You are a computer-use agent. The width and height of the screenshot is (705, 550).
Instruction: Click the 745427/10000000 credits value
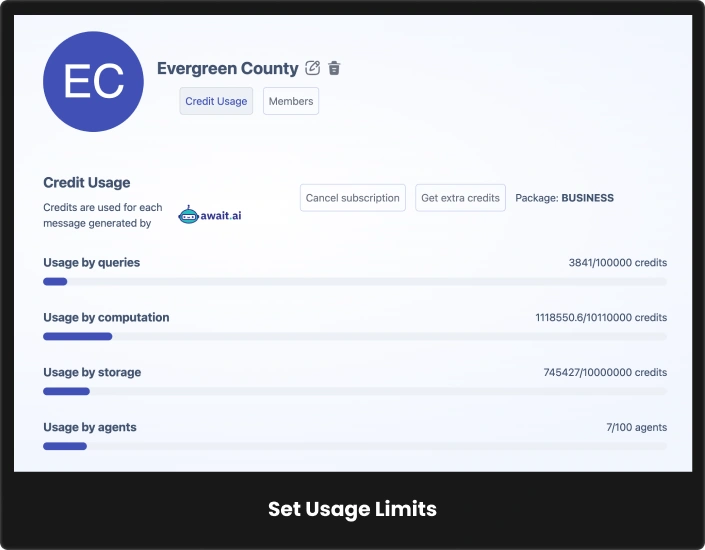[x=605, y=372]
